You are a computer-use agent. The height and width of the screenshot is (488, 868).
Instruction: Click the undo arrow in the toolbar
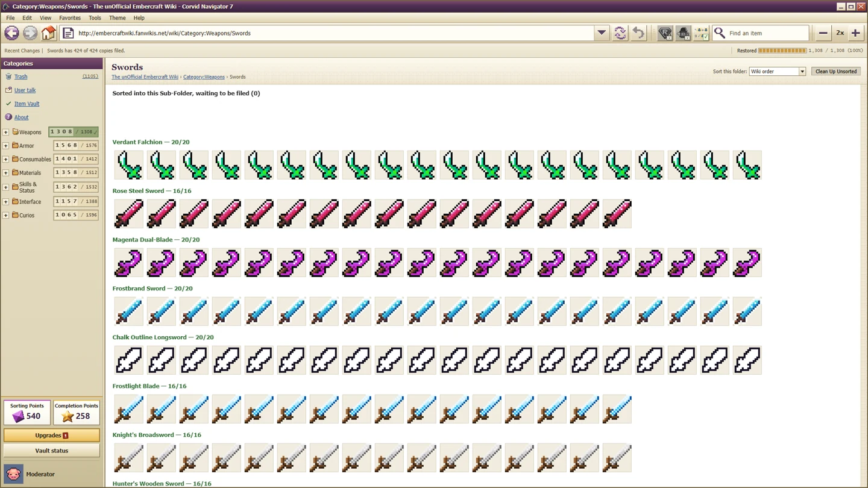point(638,33)
